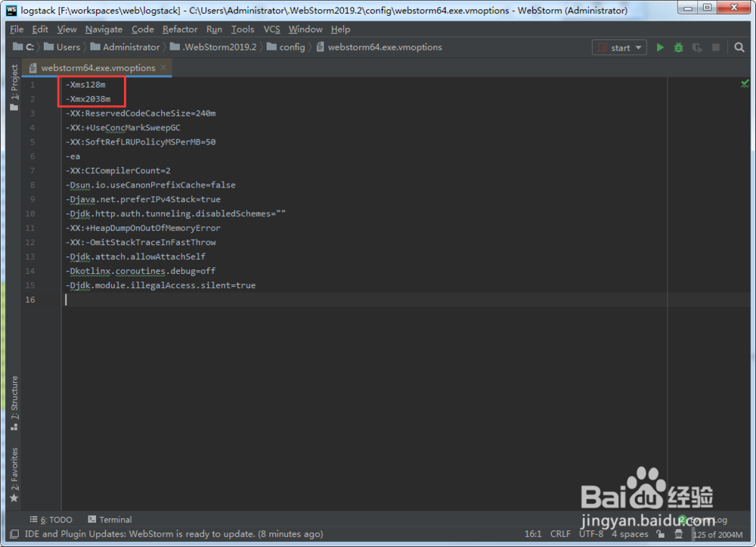Click line -Djdk.module.illegalAccess.silent=true

[x=160, y=285]
